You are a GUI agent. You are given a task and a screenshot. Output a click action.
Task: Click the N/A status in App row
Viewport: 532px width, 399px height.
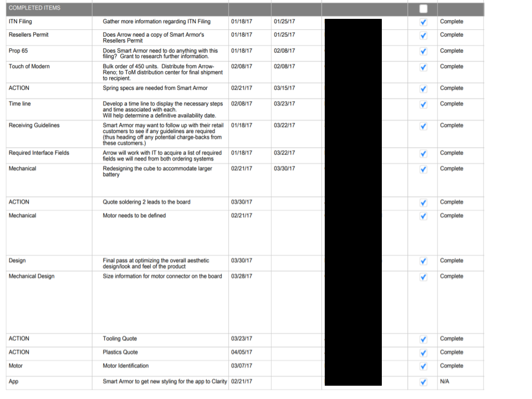tap(444, 381)
